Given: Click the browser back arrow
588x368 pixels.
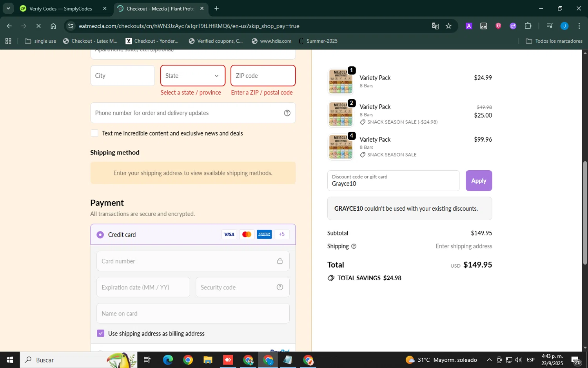Looking at the screenshot, I should [x=9, y=26].
